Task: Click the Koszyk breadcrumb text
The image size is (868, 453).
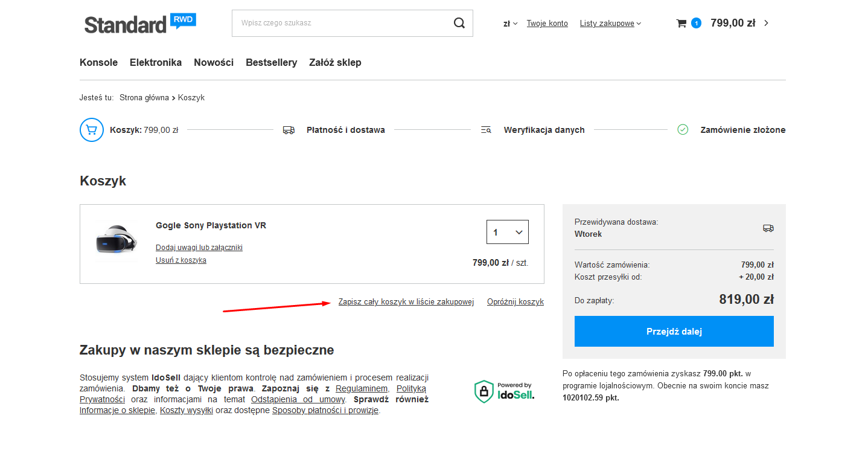Action: coord(191,97)
